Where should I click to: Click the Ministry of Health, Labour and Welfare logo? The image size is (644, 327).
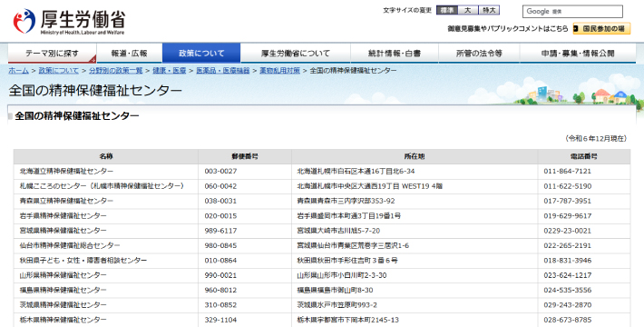[69, 22]
